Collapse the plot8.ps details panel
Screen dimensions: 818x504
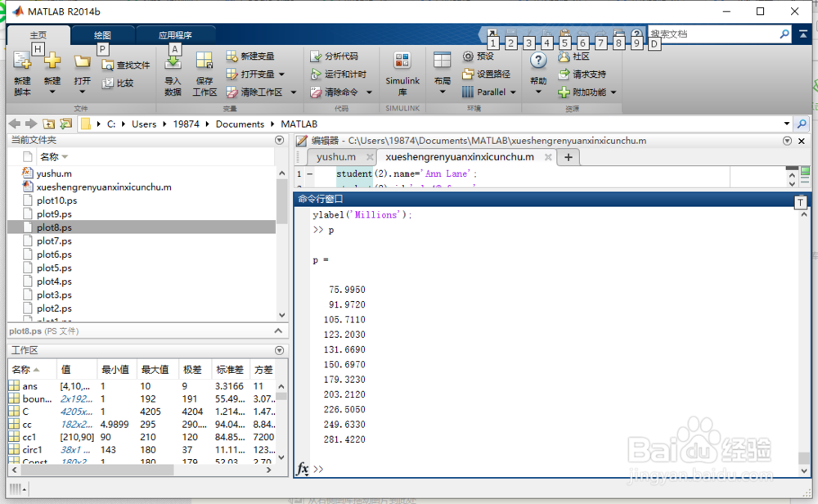[278, 331]
